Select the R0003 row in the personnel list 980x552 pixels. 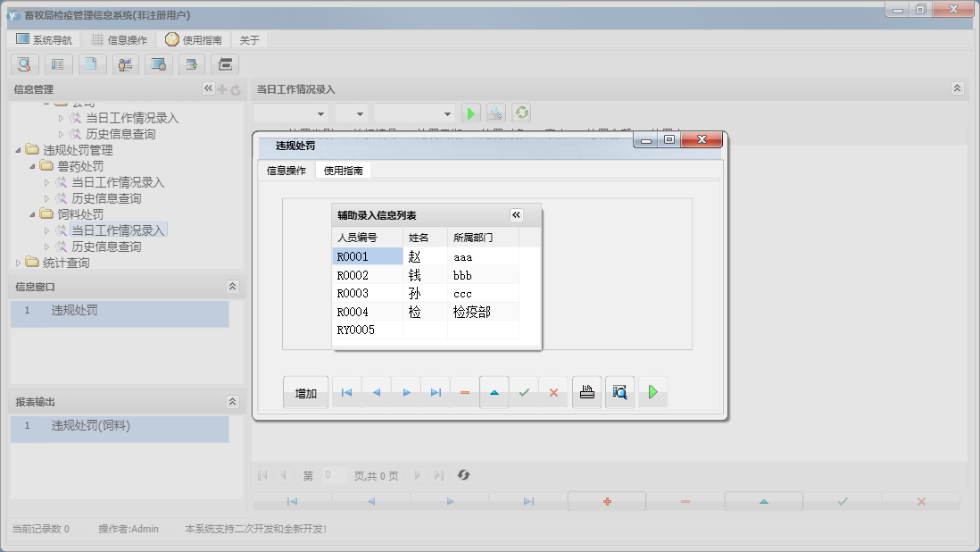point(353,294)
